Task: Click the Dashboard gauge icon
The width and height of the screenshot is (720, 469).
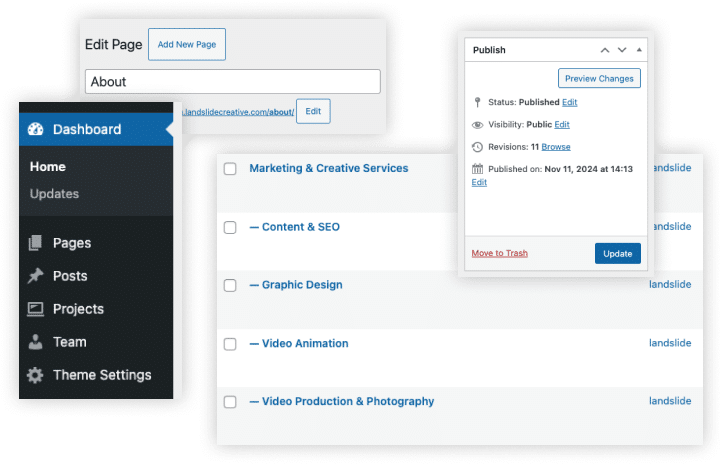Action: (x=36, y=129)
